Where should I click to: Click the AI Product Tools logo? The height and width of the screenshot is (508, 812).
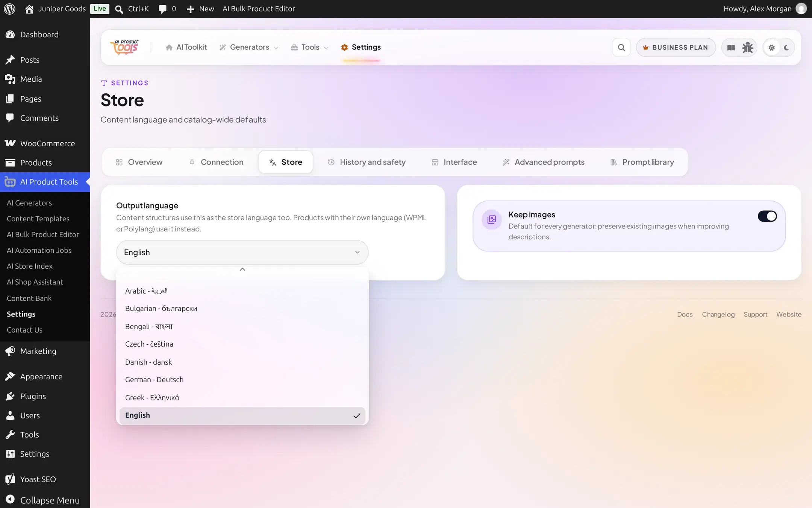[124, 47]
